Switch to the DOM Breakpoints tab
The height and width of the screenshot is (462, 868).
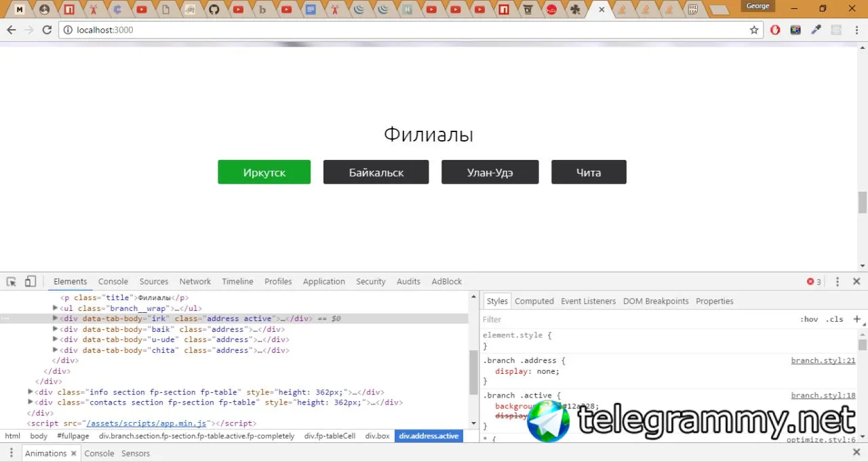click(x=656, y=301)
